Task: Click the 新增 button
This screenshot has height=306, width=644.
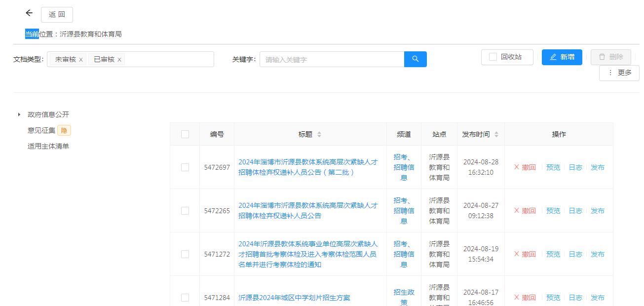Action: tap(562, 57)
